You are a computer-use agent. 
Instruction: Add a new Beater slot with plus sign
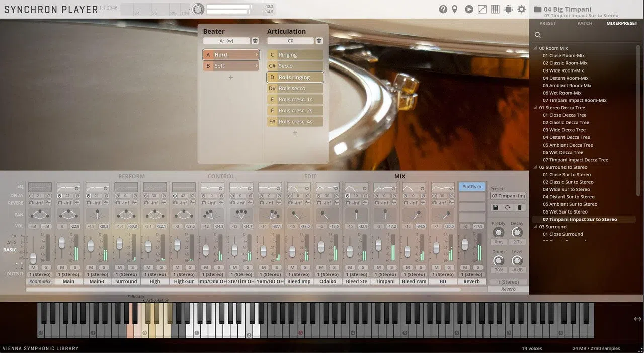[231, 77]
